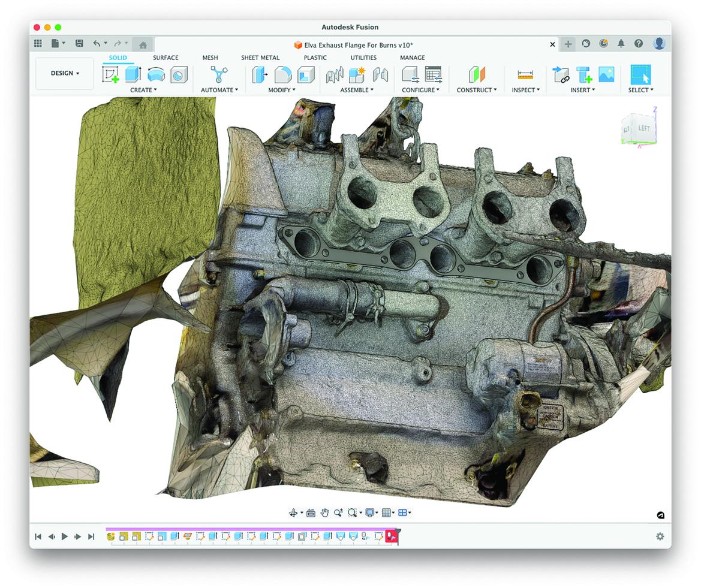Open the DESIGN workspace dropdown
Screen dimensions: 701x588
[65, 73]
